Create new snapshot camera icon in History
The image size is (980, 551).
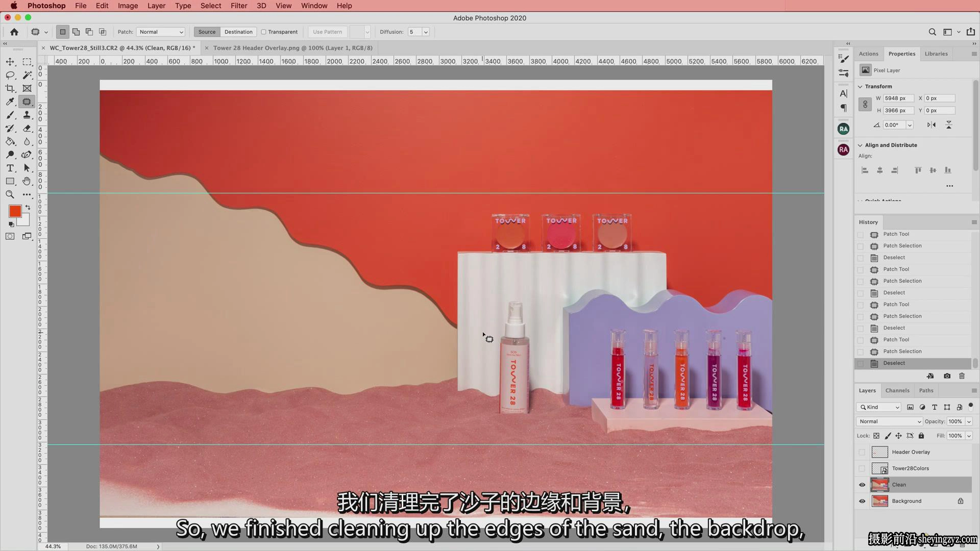click(x=947, y=376)
